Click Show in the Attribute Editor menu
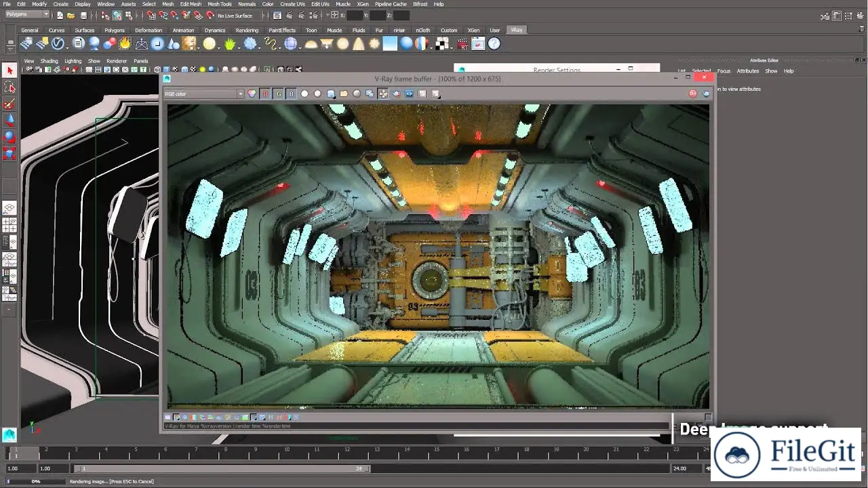The height and width of the screenshot is (488, 868). pos(771,70)
